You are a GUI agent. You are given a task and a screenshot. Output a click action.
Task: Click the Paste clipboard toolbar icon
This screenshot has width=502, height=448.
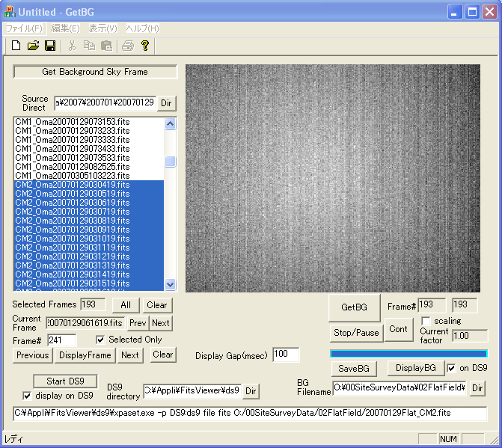106,46
